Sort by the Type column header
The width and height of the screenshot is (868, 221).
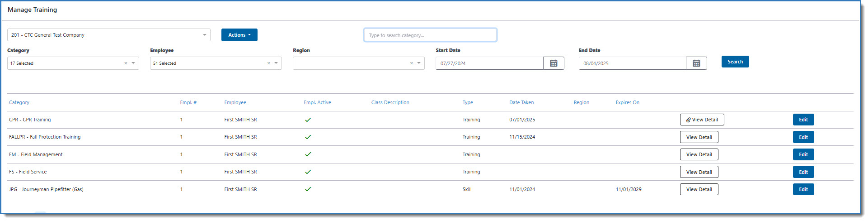tap(468, 103)
